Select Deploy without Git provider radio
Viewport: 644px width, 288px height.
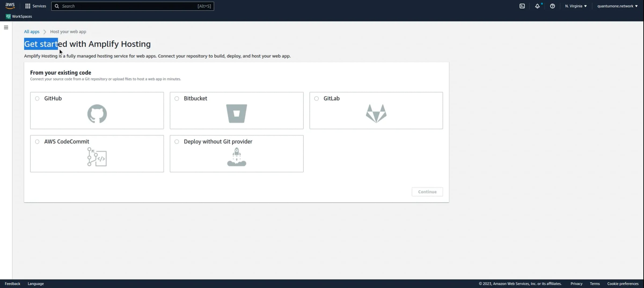pos(177,141)
